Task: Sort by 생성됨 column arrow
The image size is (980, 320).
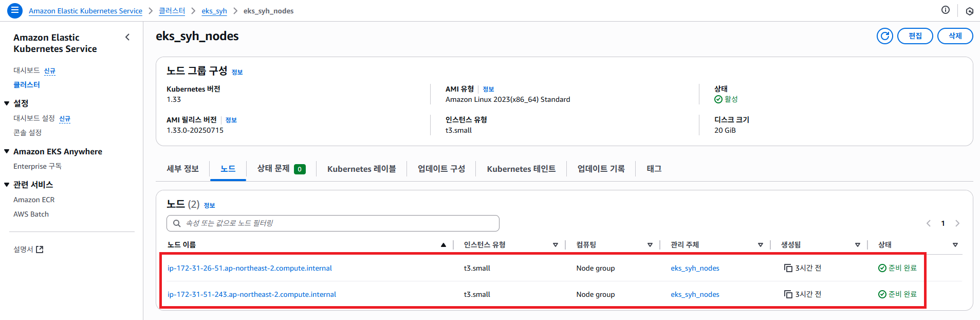Action: [x=858, y=245]
